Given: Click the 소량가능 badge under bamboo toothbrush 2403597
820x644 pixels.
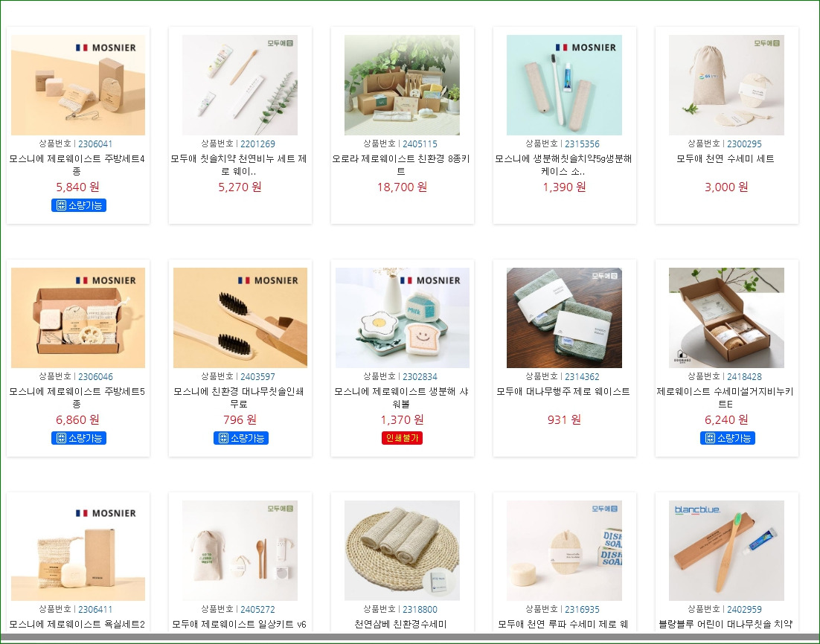Looking at the screenshot, I should (240, 438).
